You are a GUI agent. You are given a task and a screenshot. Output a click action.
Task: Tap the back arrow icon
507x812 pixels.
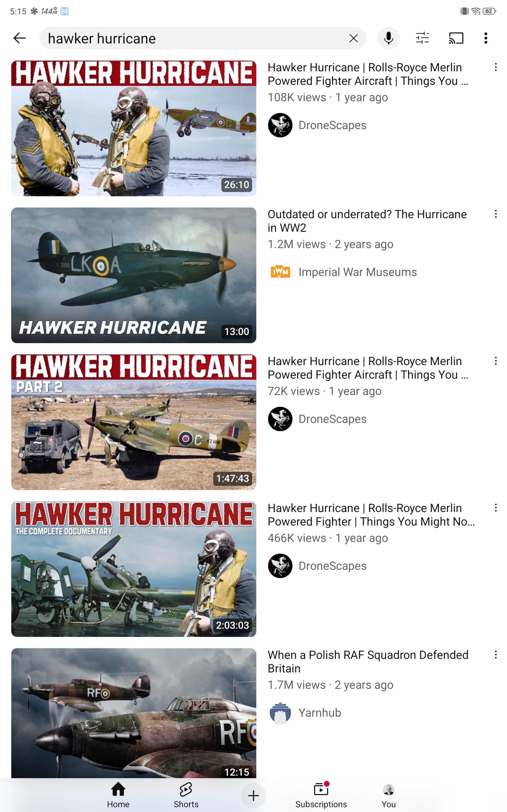point(19,38)
